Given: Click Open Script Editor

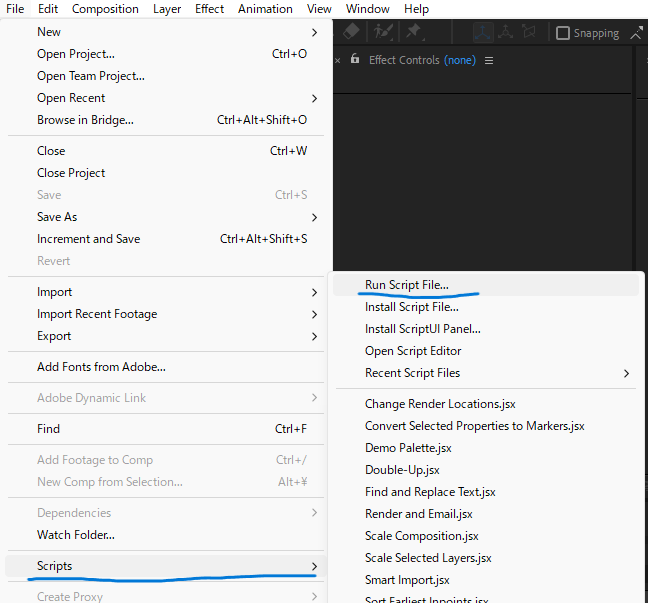Looking at the screenshot, I should click(413, 351).
